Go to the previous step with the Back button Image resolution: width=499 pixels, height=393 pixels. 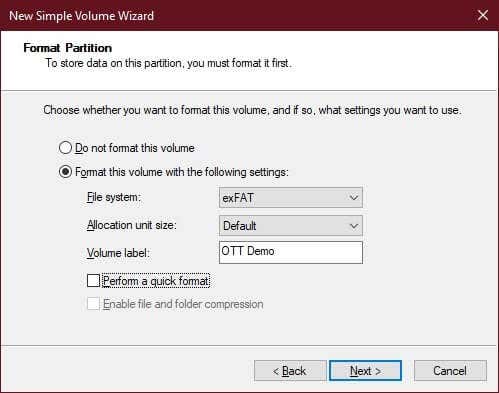click(x=290, y=371)
